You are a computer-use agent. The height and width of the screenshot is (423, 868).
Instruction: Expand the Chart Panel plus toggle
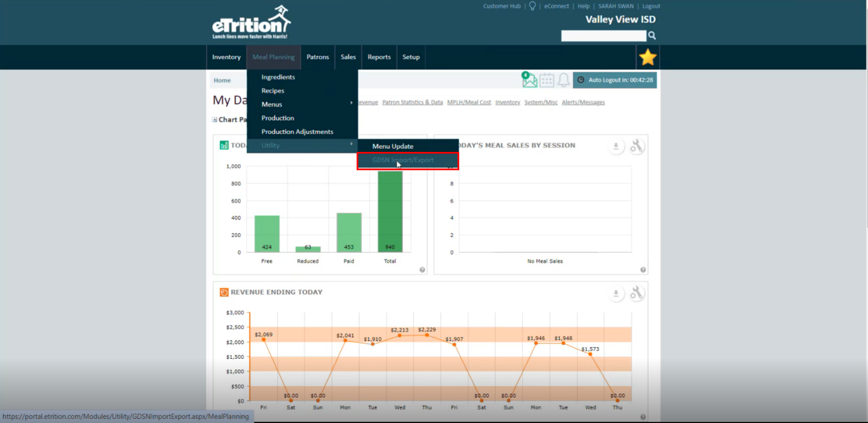(x=215, y=120)
